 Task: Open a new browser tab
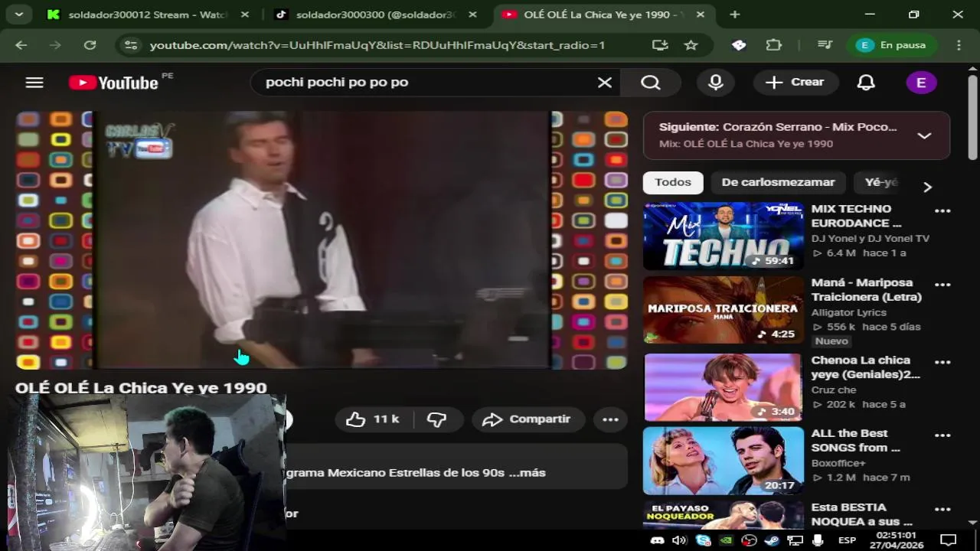(735, 15)
